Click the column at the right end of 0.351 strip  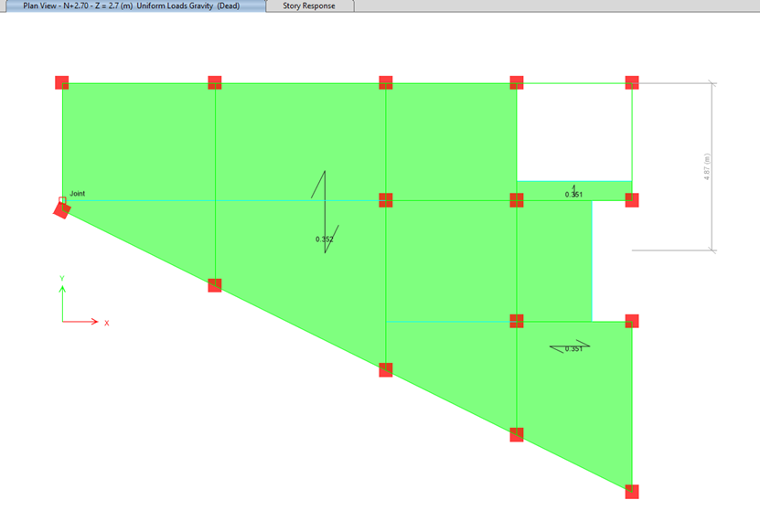(x=631, y=199)
